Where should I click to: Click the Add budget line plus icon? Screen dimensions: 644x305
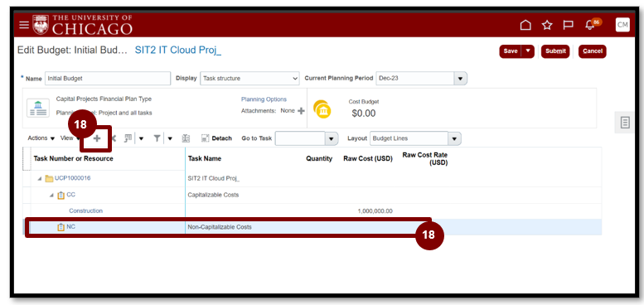tap(97, 138)
